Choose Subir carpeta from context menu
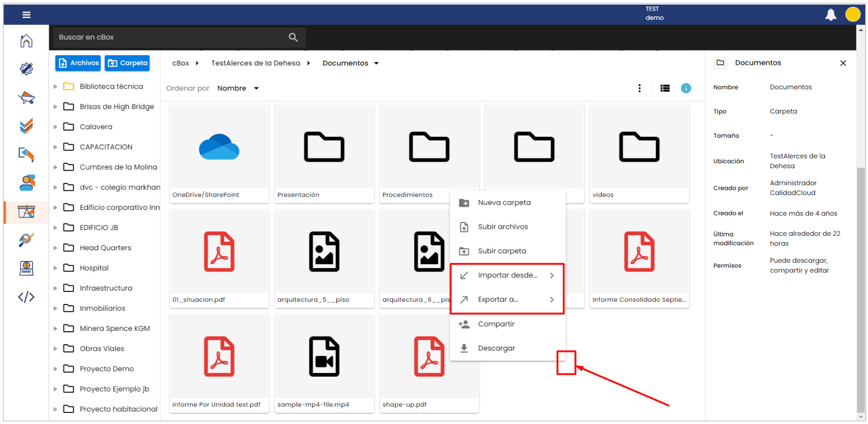 point(508,251)
